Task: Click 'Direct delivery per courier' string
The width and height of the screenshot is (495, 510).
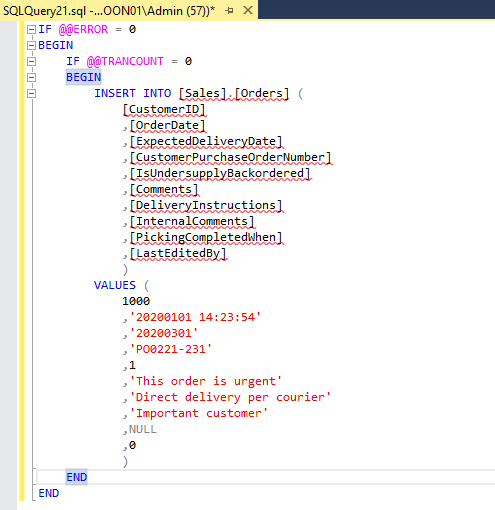Action: pos(230,397)
